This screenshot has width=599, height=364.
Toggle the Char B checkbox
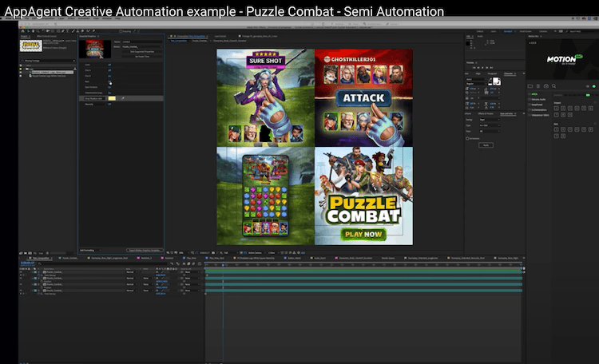(109, 76)
